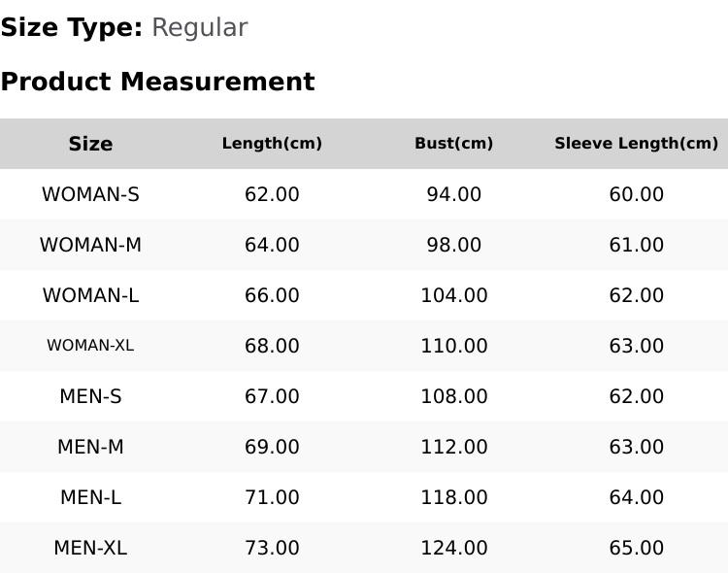Image resolution: width=728 pixels, height=573 pixels.
Task: Select the MEN-M size row label
Action: pos(90,447)
